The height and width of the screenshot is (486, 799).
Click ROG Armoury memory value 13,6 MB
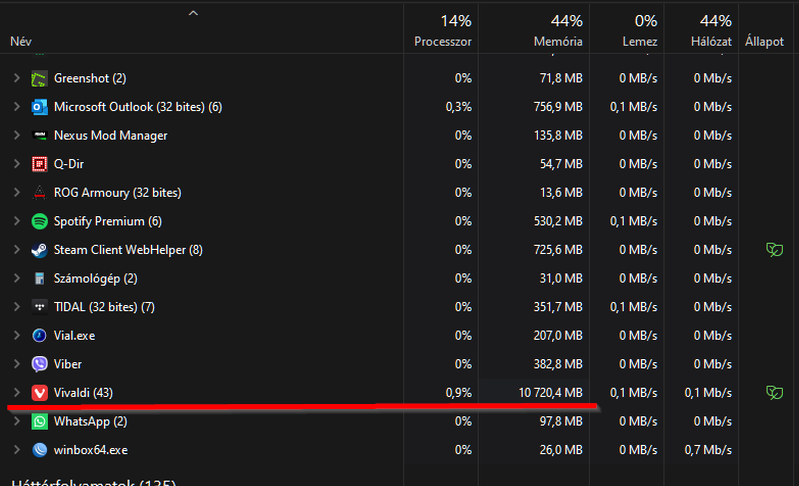[561, 193]
